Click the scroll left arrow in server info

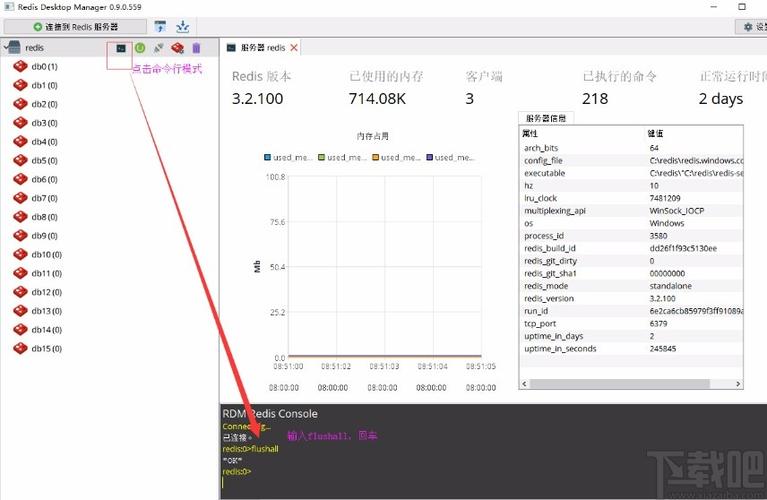(524, 384)
